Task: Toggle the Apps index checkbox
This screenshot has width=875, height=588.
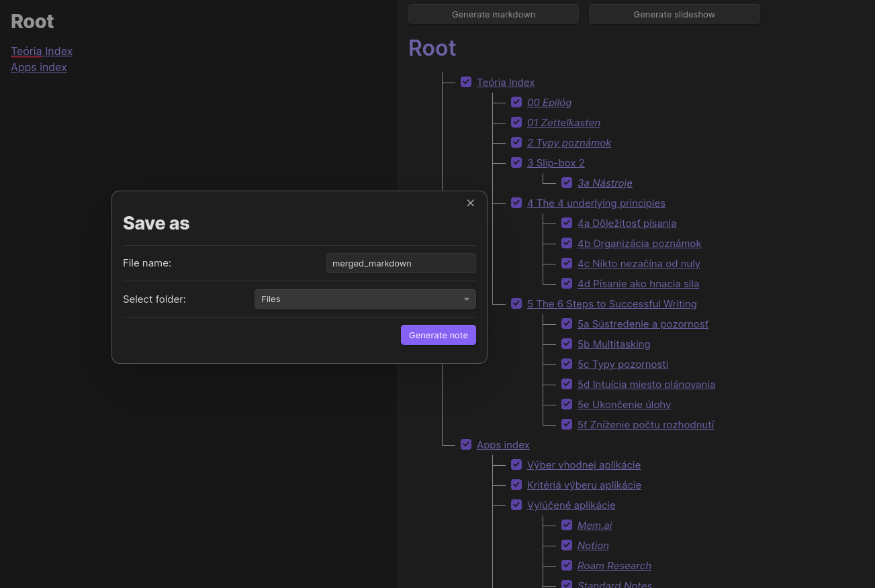Action: pyautogui.click(x=466, y=444)
